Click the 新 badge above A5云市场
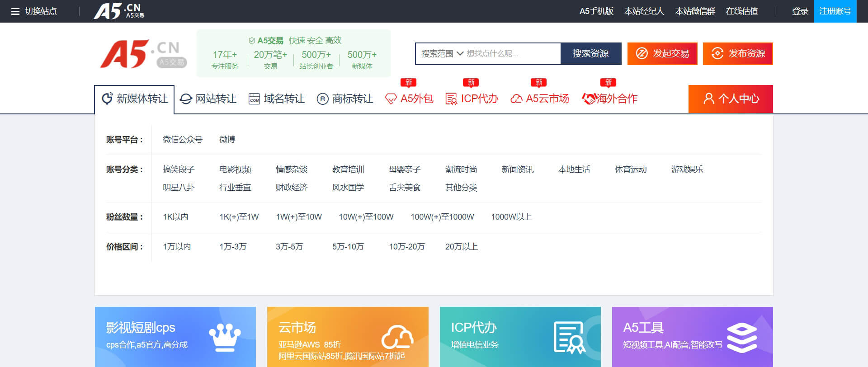This screenshot has width=868, height=367. click(x=539, y=83)
